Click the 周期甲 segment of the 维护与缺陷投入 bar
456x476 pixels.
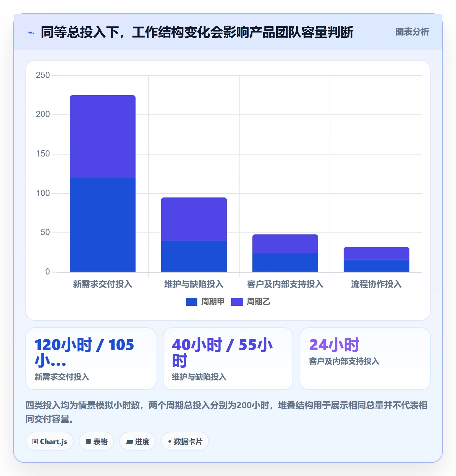pyautogui.click(x=194, y=256)
